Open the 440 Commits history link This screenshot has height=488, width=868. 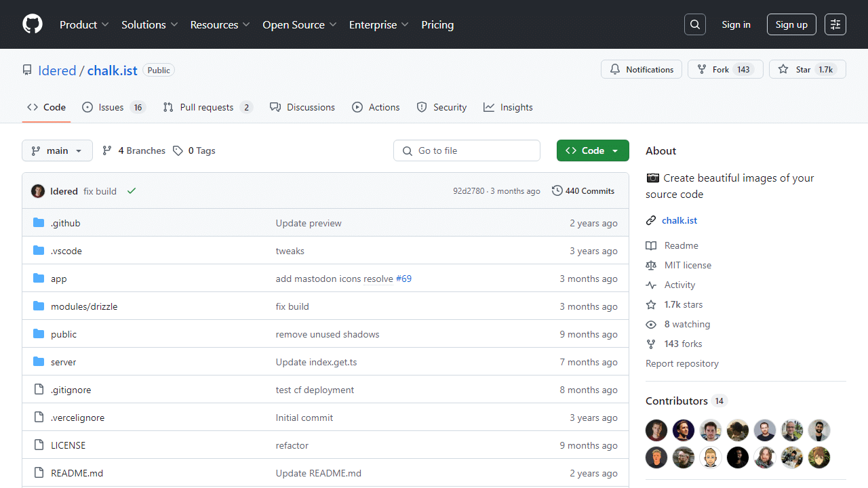point(583,191)
